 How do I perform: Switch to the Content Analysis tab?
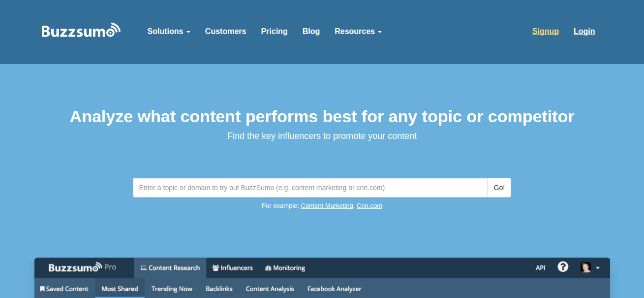[x=270, y=289]
